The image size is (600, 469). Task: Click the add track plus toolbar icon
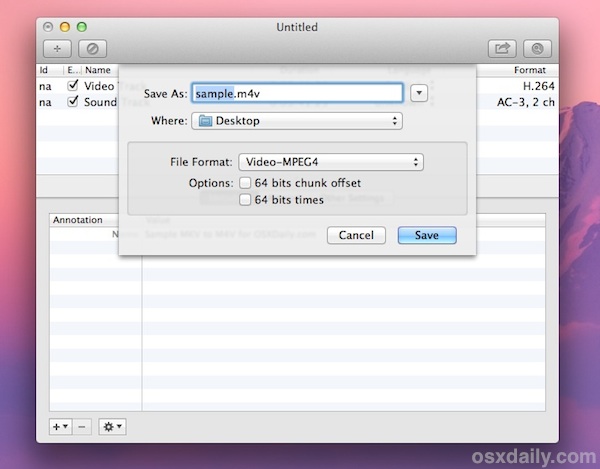(57, 49)
